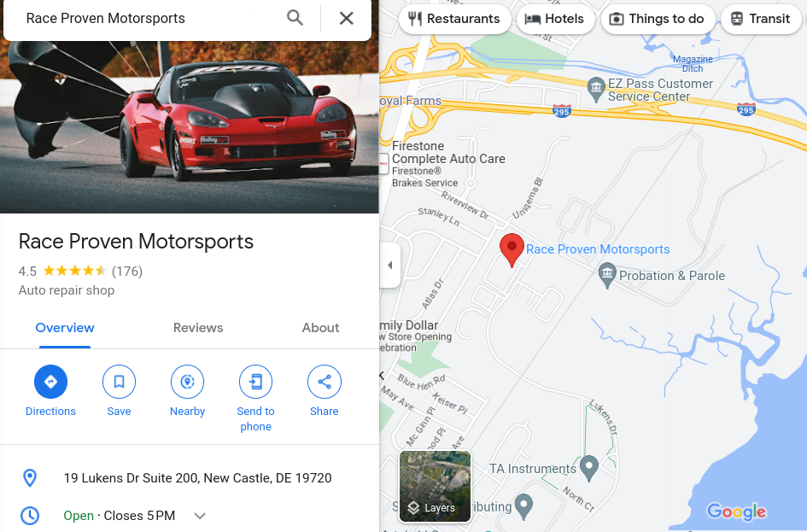Click the TA Instruments map marker

click(588, 468)
